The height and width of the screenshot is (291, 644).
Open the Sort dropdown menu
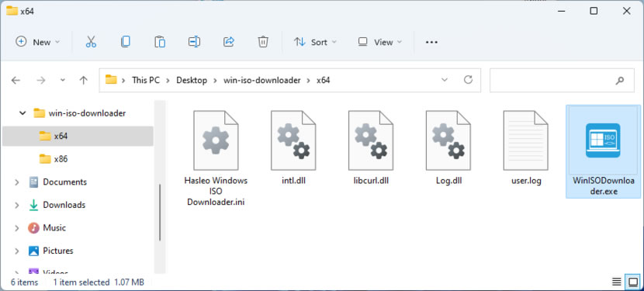[x=316, y=42]
